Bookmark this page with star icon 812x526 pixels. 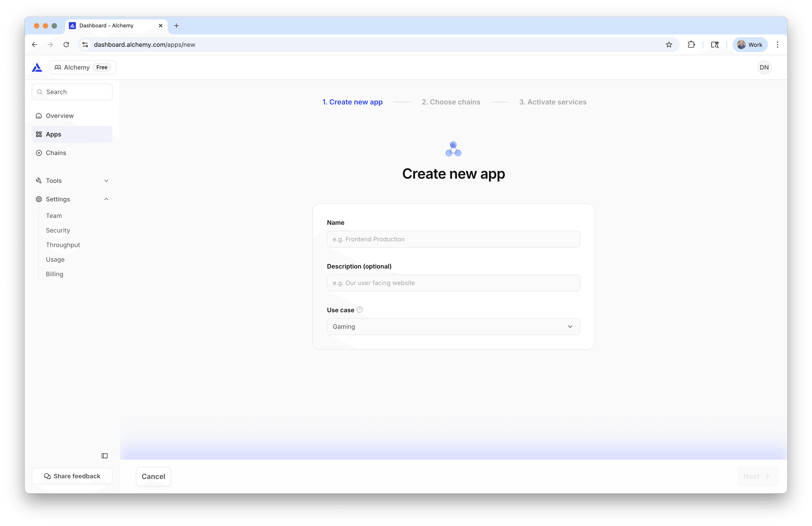[x=669, y=45]
